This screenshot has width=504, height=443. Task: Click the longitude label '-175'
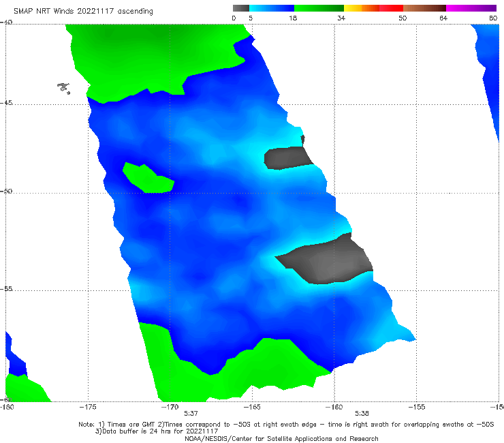click(x=88, y=407)
